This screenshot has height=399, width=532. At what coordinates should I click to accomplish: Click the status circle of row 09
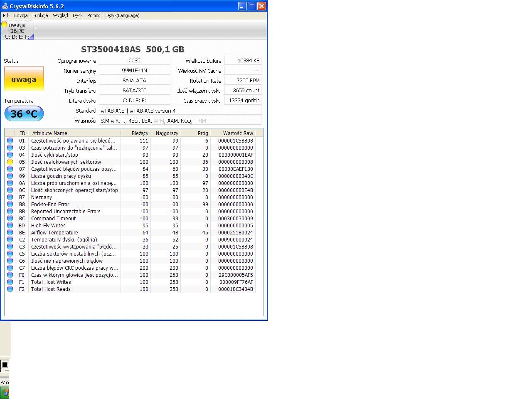point(10,176)
